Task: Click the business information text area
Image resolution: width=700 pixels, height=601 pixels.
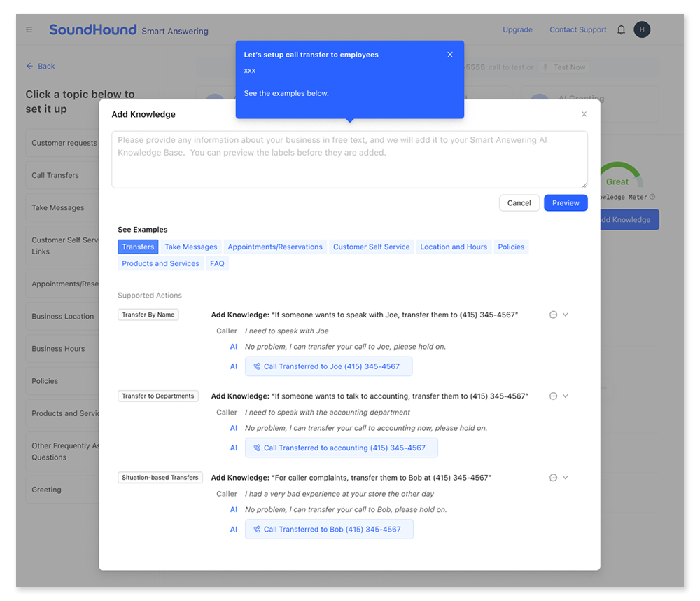Action: click(349, 158)
